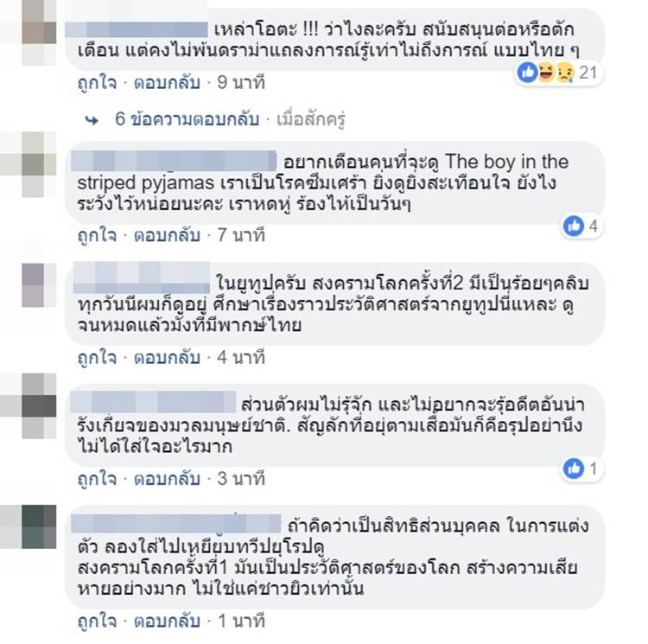Reply to the comment posted 3 นาที ago
648x644 pixels.
pos(167,479)
